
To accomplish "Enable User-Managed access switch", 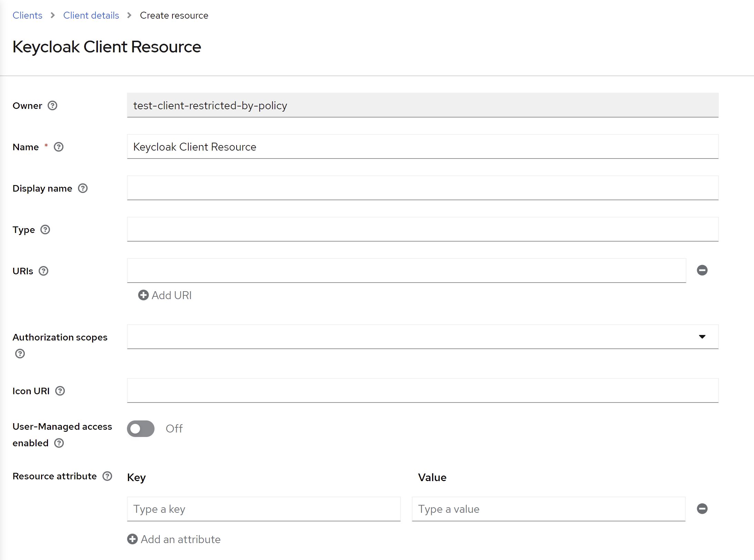I will 141,429.
